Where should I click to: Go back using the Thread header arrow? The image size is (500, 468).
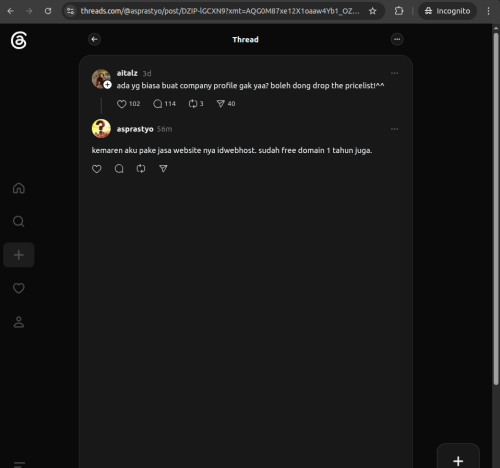tap(95, 39)
